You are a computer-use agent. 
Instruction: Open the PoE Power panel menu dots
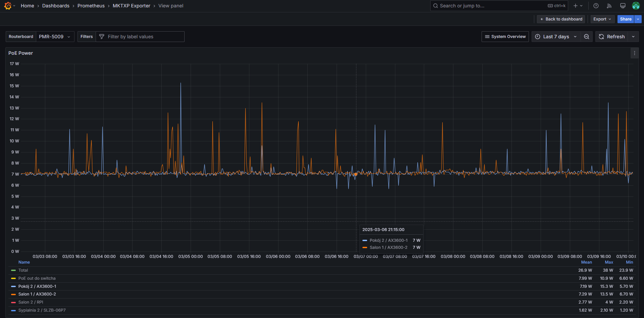[x=634, y=53]
